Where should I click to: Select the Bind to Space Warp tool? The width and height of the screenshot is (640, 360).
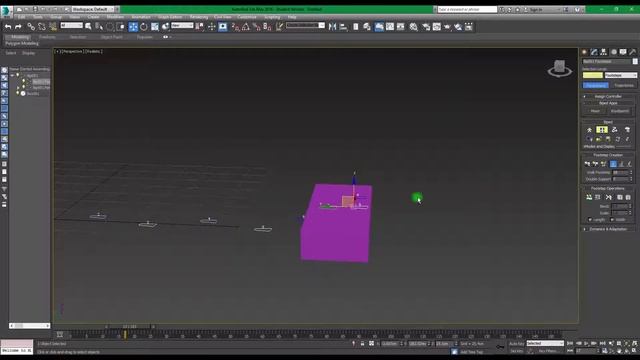[x=53, y=27]
